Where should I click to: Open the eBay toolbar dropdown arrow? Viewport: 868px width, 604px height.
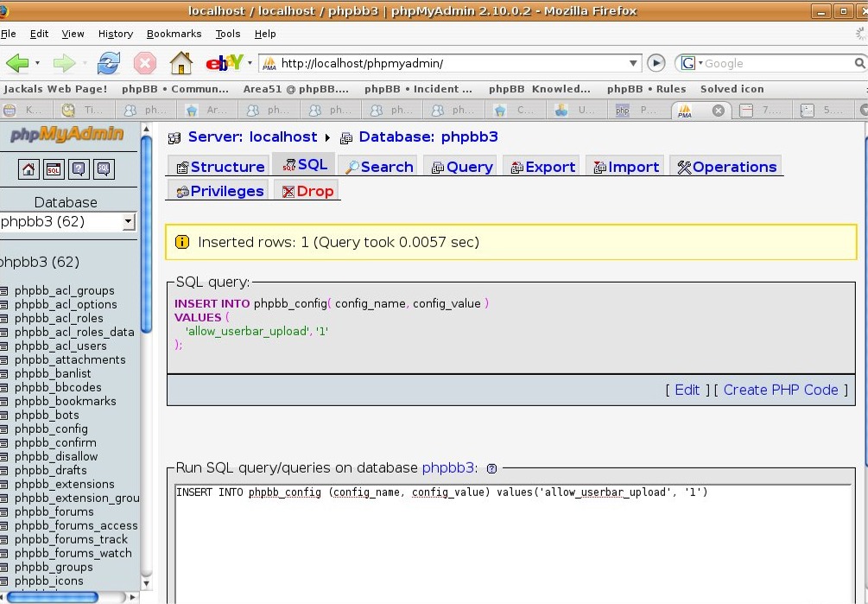[x=250, y=63]
